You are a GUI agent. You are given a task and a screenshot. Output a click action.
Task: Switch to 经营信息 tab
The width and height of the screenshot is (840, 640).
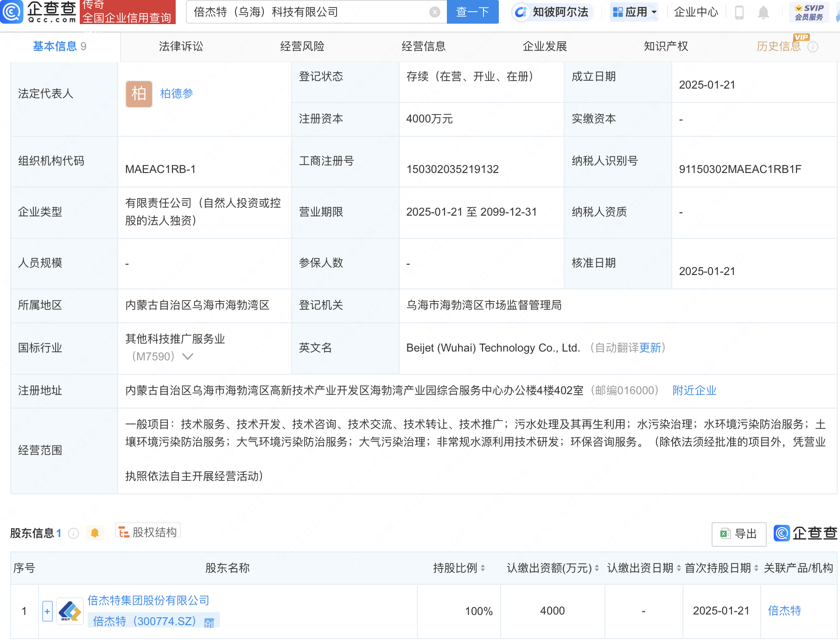[x=424, y=46]
